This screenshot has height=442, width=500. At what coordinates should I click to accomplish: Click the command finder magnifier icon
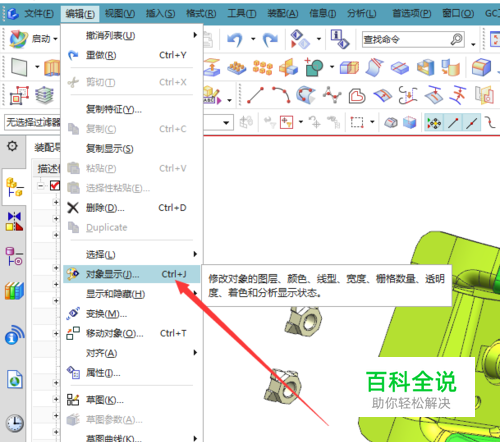pyautogui.click(x=456, y=39)
